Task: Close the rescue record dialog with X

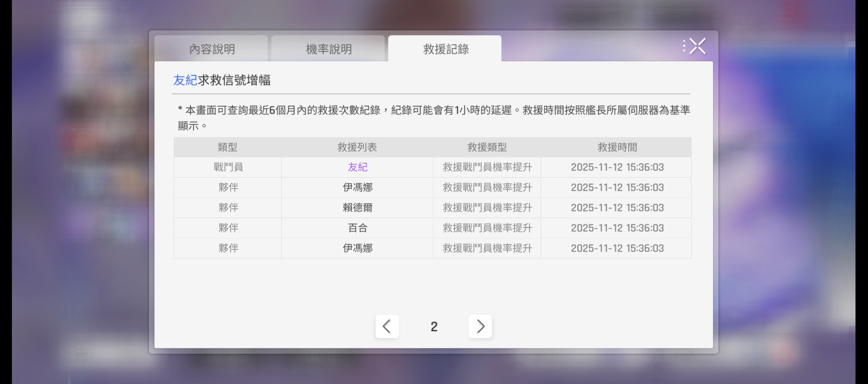Action: pos(697,46)
